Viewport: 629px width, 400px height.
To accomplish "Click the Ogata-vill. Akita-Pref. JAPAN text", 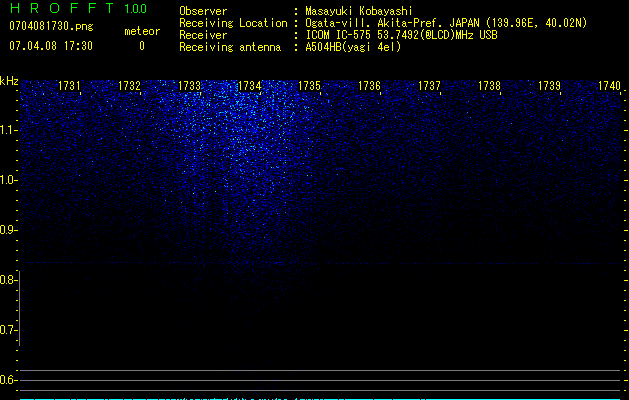I will pyautogui.click(x=446, y=23).
